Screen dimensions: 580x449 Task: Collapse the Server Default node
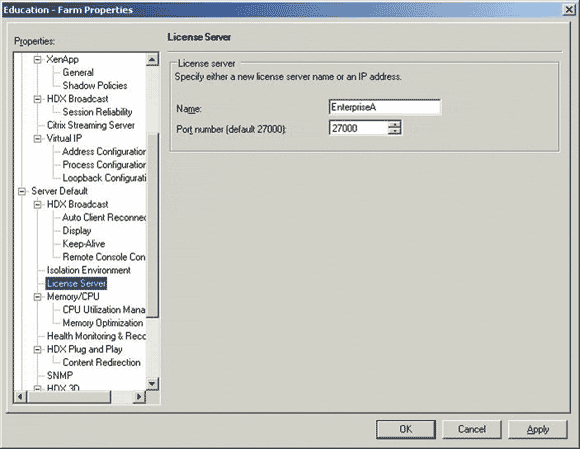pos(22,191)
